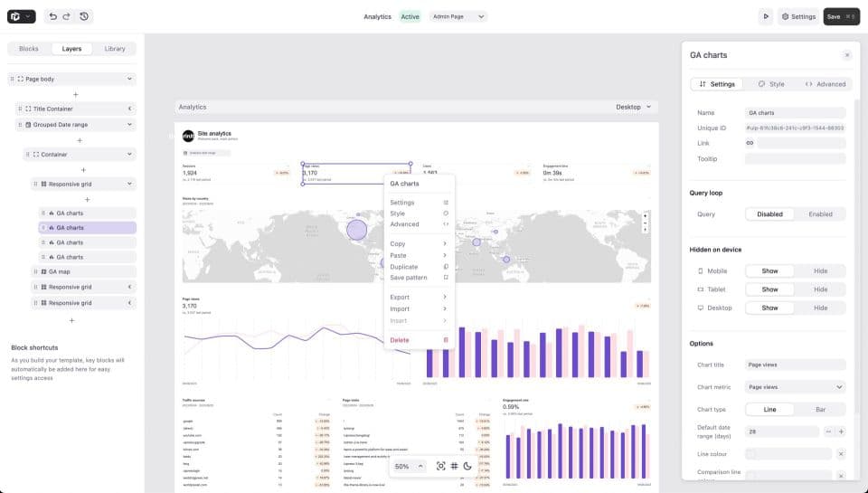Add block below Responsive grid layer

(x=88, y=199)
